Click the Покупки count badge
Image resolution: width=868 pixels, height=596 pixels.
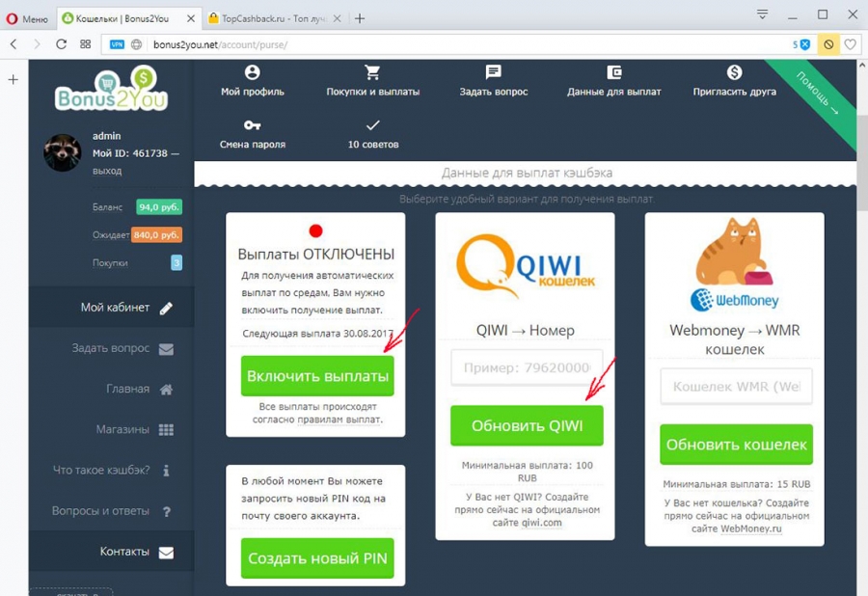(x=176, y=263)
